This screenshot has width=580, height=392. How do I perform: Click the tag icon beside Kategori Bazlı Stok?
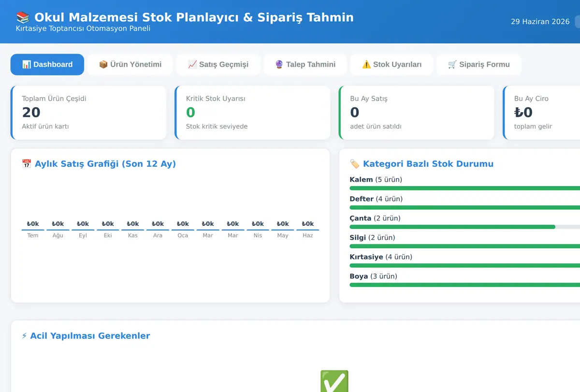tap(354, 164)
